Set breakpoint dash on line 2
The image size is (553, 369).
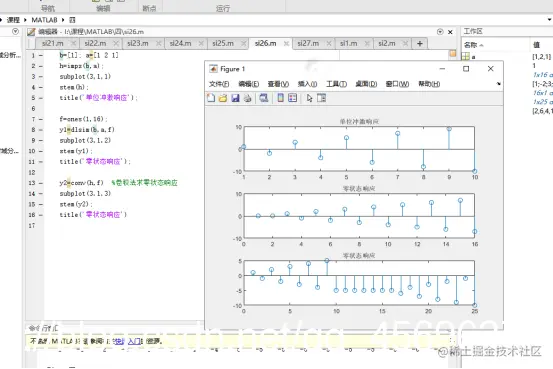click(x=41, y=66)
